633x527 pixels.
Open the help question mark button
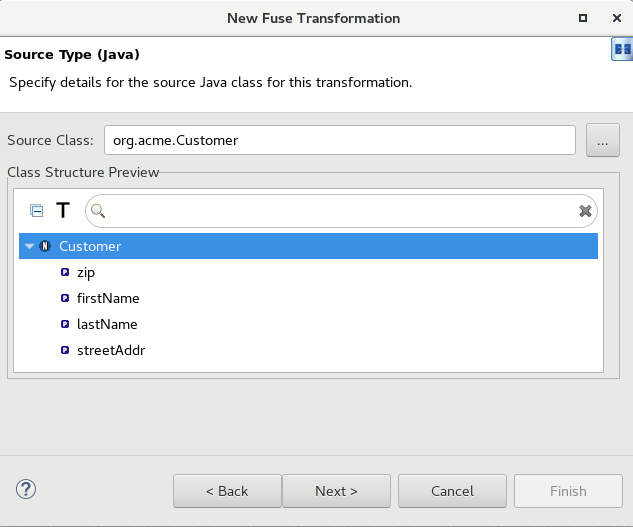[x=26, y=490]
